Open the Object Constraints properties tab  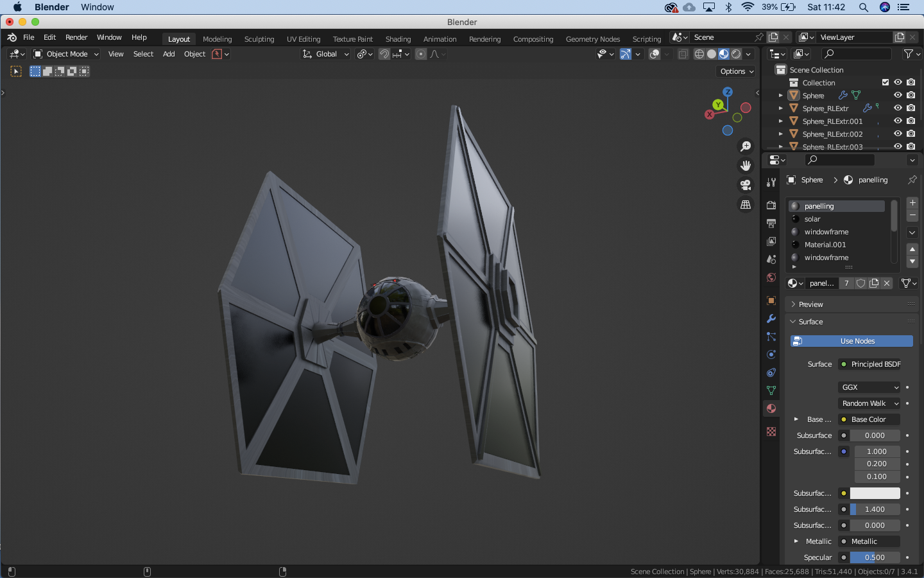pyautogui.click(x=771, y=372)
